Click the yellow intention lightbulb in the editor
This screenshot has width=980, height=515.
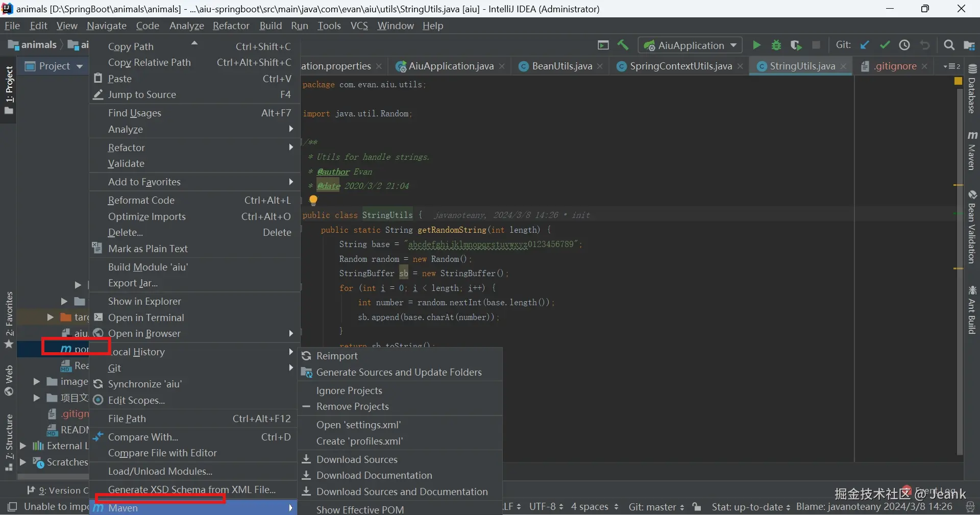(x=313, y=201)
